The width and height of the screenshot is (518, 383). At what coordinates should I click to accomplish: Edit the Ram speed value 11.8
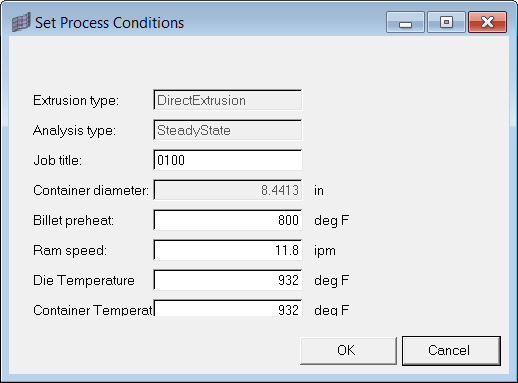point(228,250)
